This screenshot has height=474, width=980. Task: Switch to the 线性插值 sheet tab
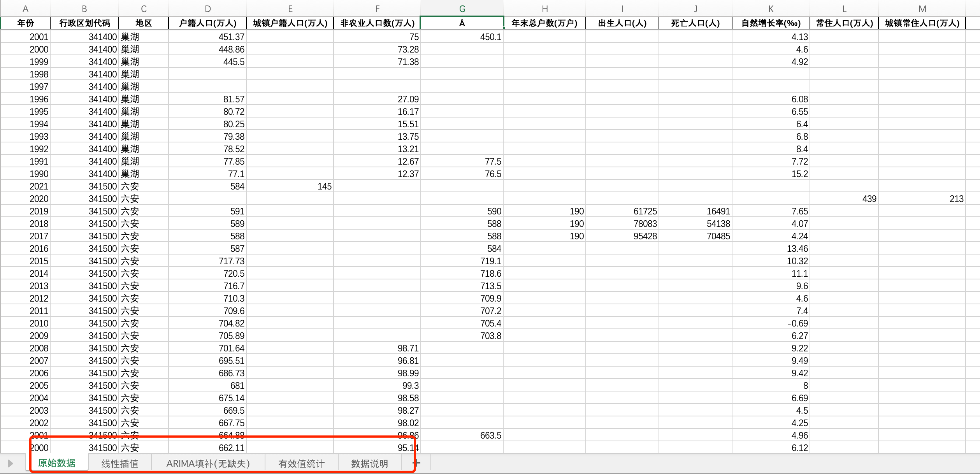click(120, 463)
